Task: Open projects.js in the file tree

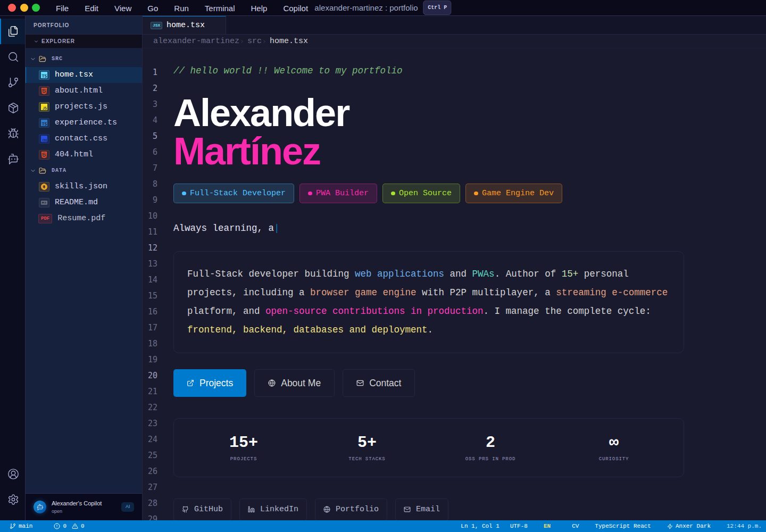Action: pyautogui.click(x=84, y=106)
